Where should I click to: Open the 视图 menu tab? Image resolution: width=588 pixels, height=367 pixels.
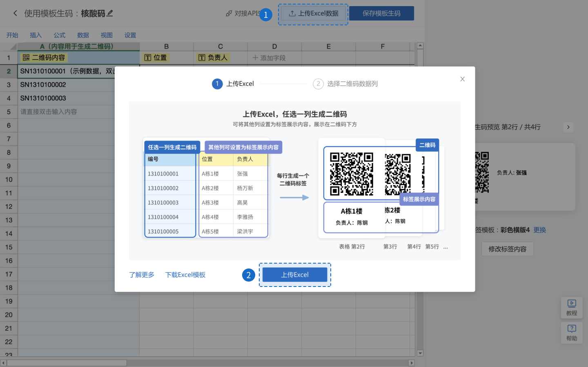click(107, 35)
